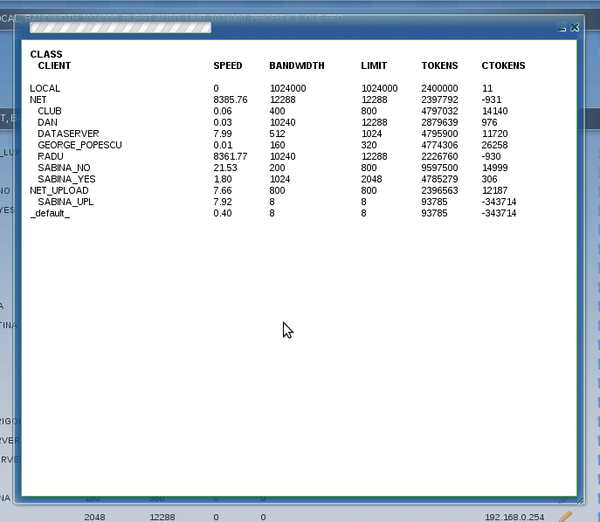Click SABINA_UPL speed value 7.92
Screen dimensions: 600x522
click(x=223, y=202)
